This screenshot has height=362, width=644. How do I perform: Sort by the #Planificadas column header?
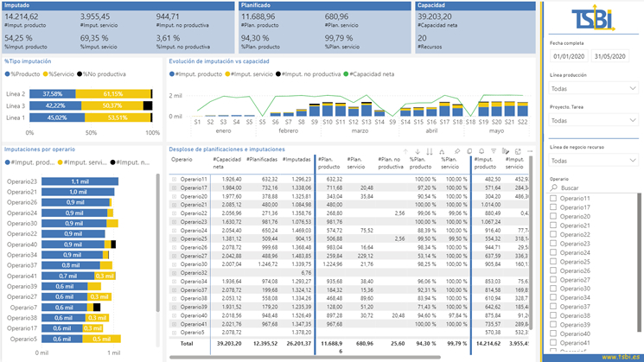tap(262, 160)
